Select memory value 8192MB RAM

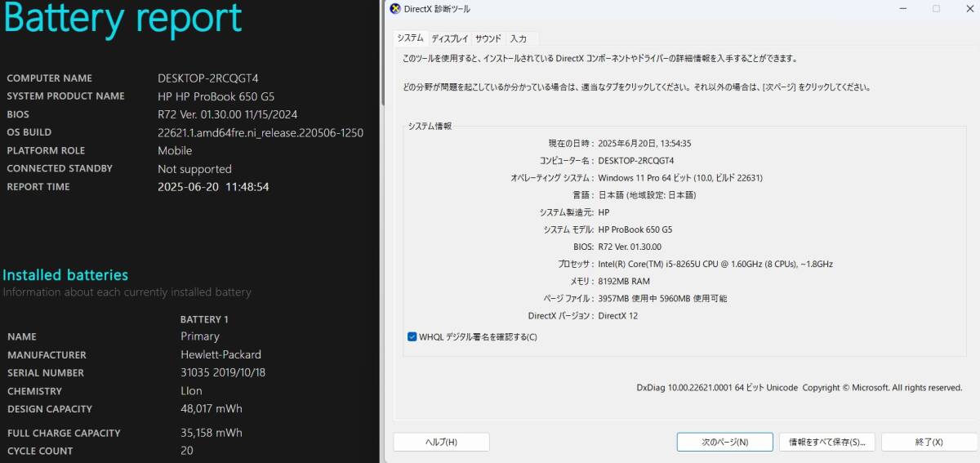(x=624, y=281)
